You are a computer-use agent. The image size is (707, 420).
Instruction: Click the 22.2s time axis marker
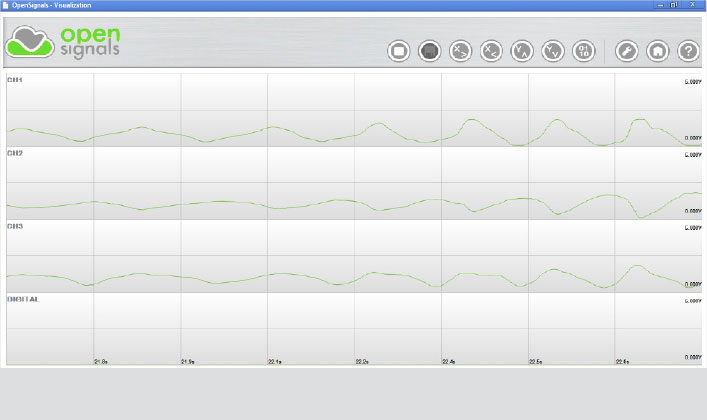tap(362, 361)
